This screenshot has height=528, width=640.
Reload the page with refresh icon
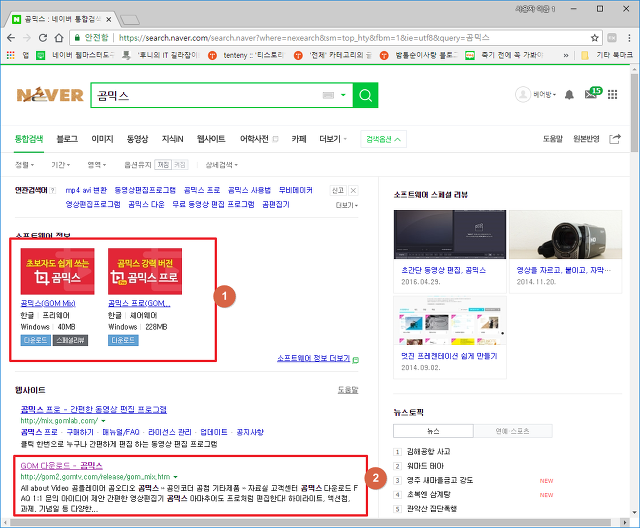[43, 38]
